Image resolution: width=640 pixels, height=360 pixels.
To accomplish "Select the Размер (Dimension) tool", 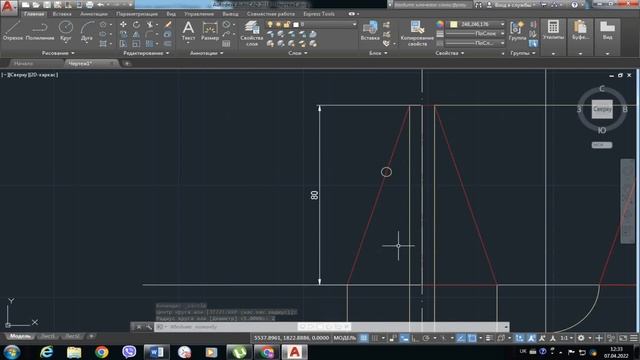I will tap(210, 31).
